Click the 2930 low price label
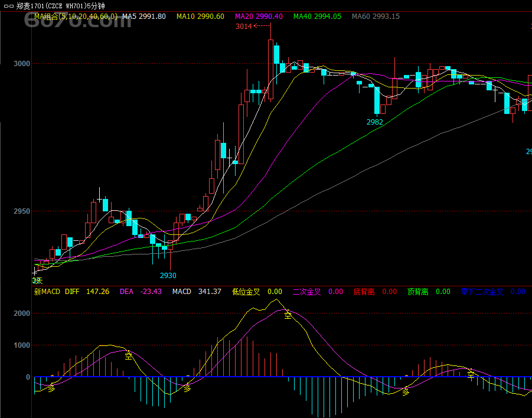Image resolution: width=532 pixels, height=418 pixels. click(168, 276)
